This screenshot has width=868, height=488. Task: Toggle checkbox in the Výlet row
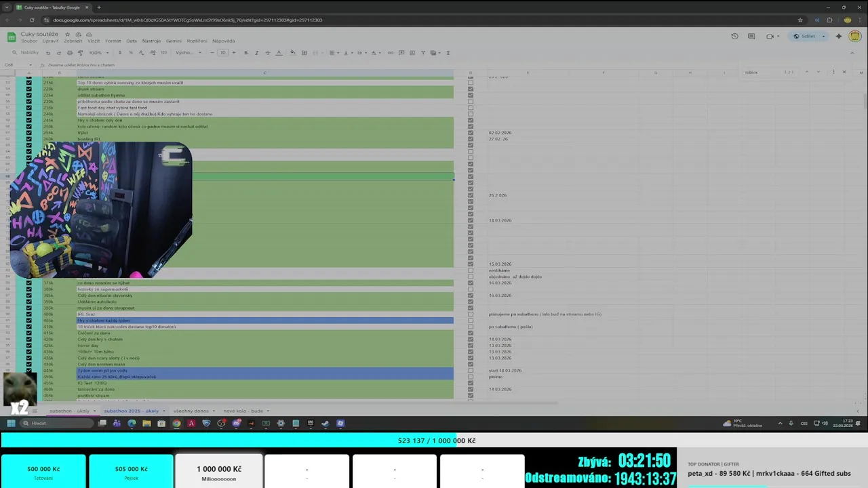click(471, 133)
